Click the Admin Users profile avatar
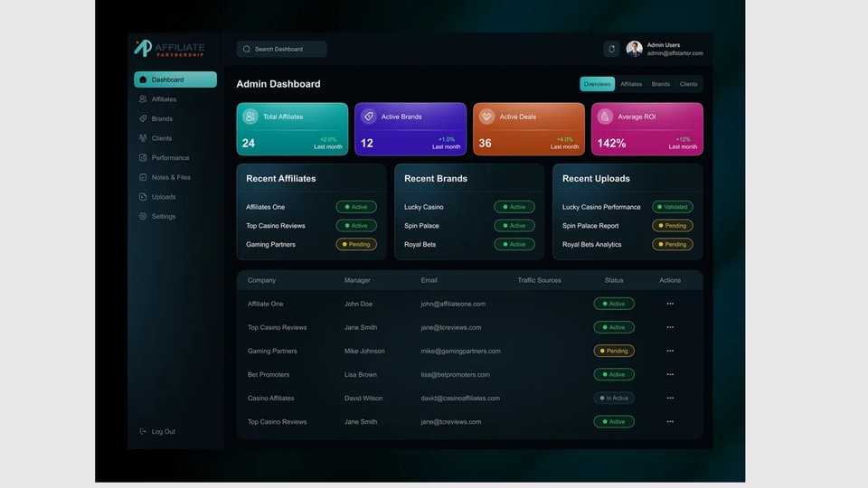 635,49
